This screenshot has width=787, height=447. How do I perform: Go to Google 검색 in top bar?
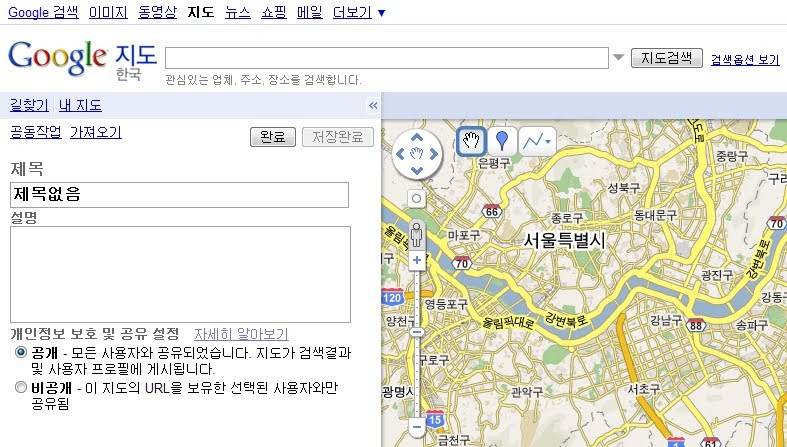point(43,12)
